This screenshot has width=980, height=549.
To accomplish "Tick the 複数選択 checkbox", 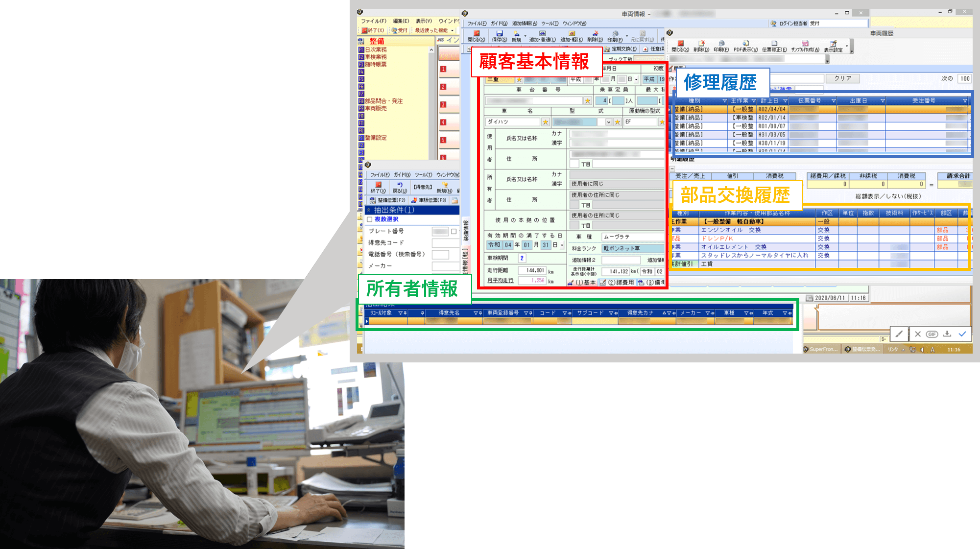I will [370, 219].
